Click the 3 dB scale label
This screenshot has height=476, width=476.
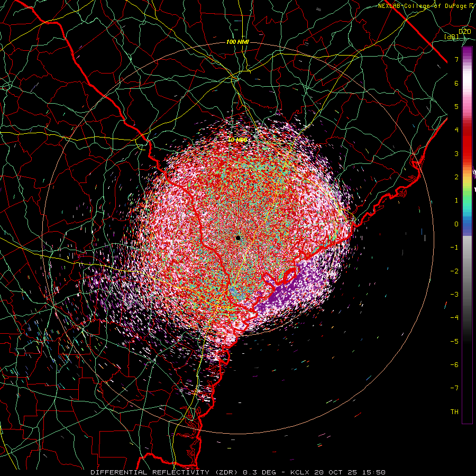pos(456,153)
